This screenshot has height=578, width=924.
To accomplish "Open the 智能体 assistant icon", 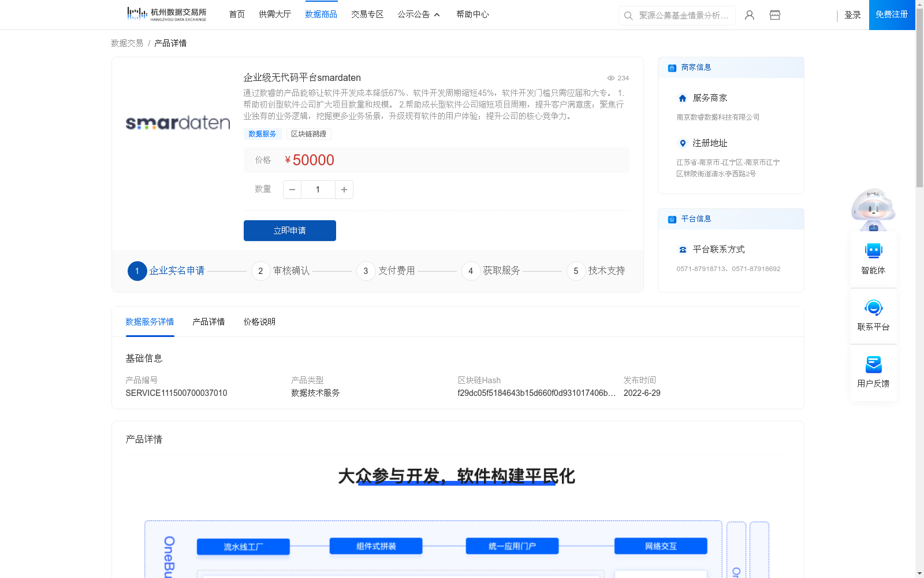I will [874, 251].
